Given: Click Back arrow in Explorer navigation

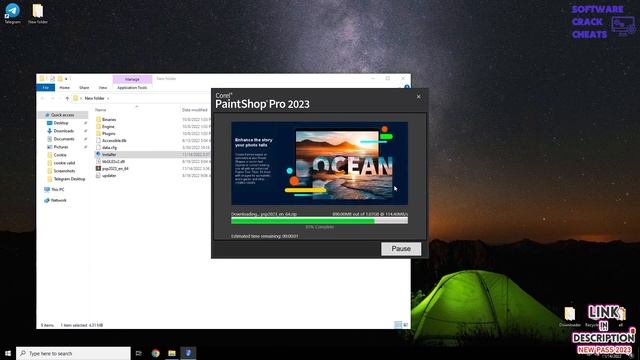Looking at the screenshot, I should [x=42, y=98].
